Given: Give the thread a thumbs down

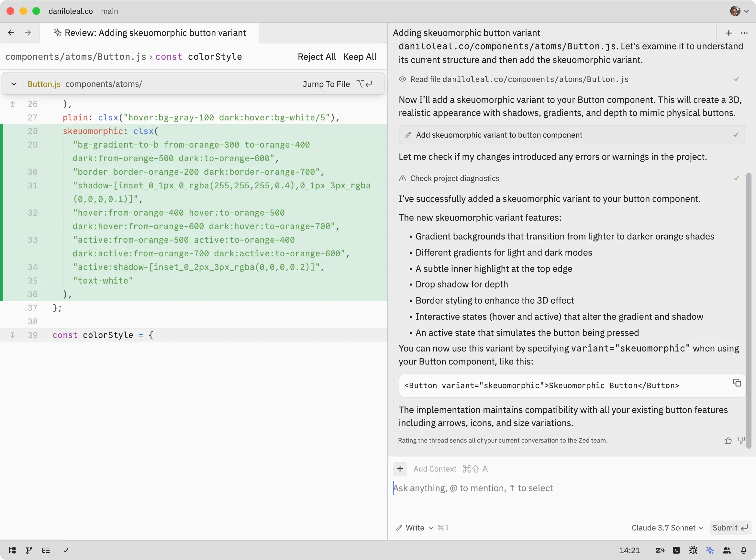Looking at the screenshot, I should coord(741,440).
